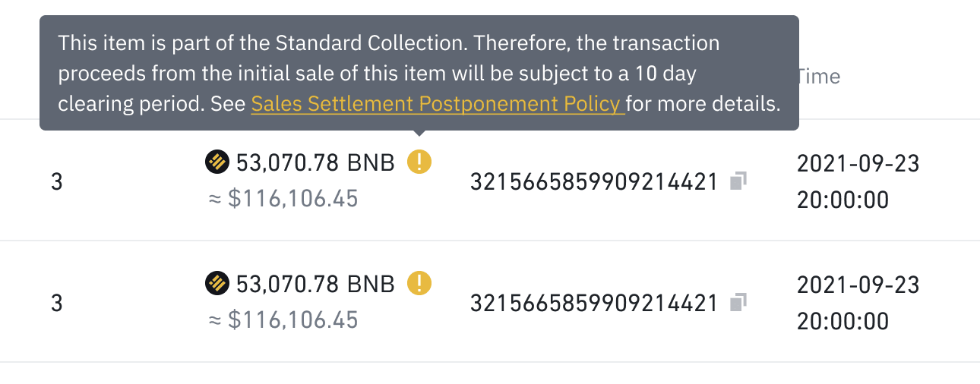980x384 pixels.
Task: Copy the transaction ID in the second row
Action: (738, 303)
